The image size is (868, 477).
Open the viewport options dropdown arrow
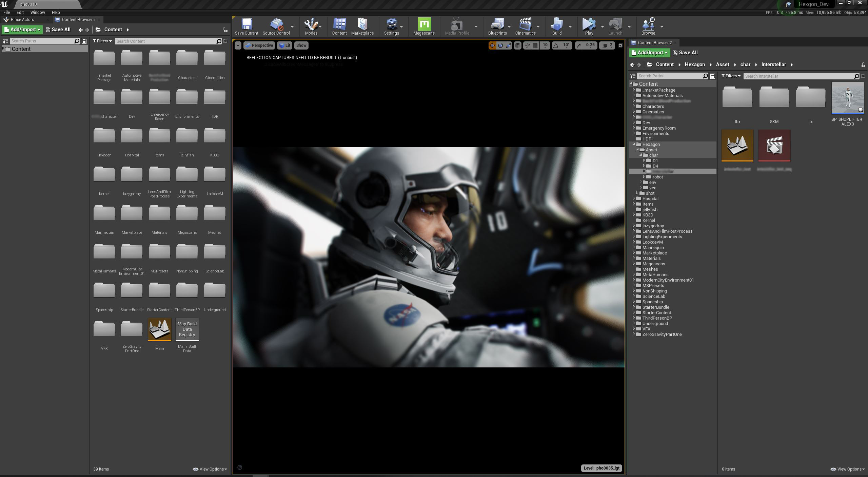(238, 45)
